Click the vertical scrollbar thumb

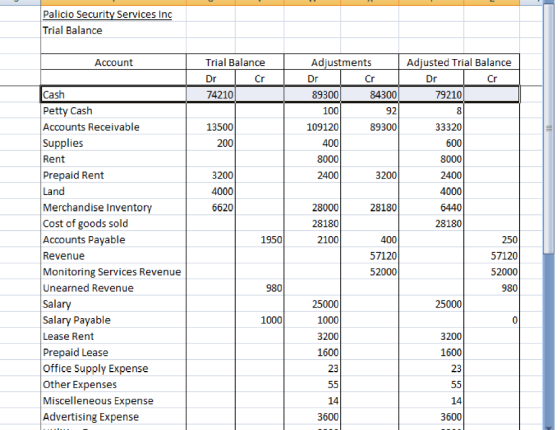[549, 129]
